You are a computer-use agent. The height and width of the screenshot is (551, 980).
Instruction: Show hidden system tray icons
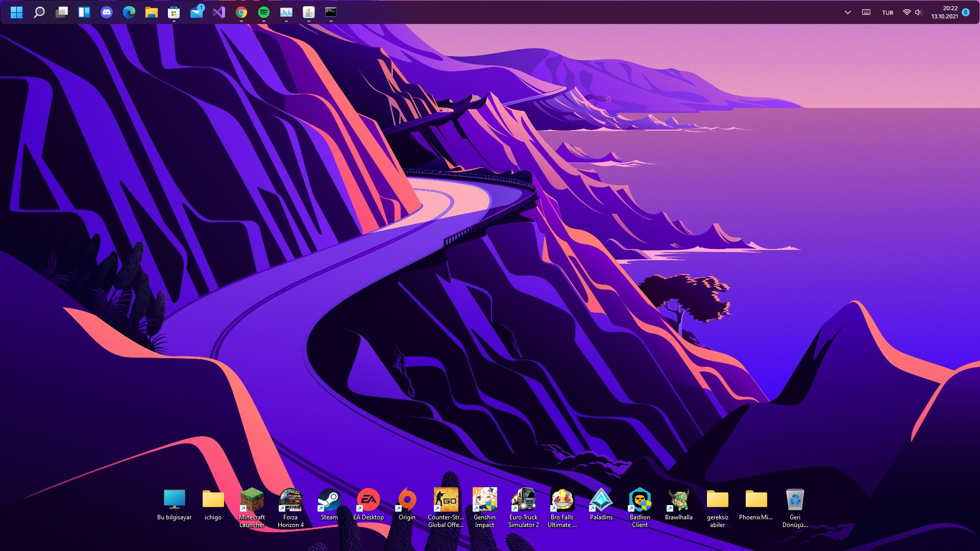tap(848, 12)
